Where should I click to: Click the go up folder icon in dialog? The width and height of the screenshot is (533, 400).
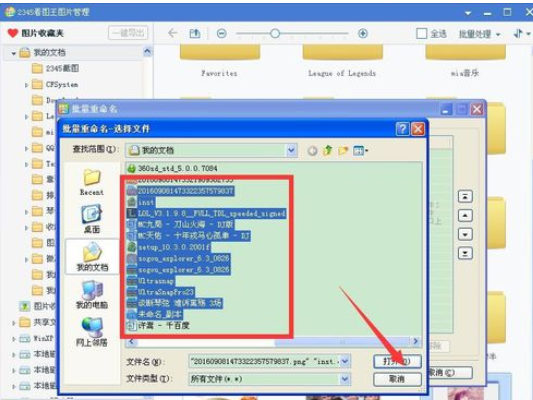click(x=328, y=150)
